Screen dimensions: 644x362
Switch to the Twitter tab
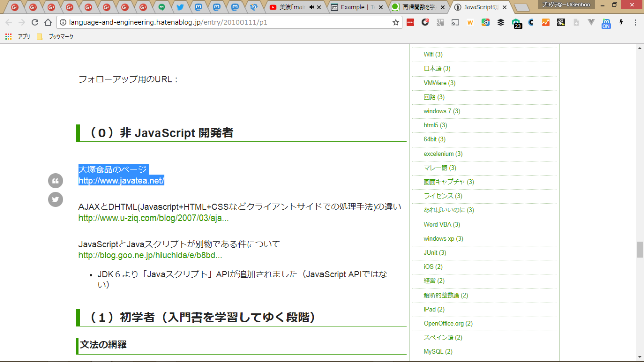pos(180,7)
